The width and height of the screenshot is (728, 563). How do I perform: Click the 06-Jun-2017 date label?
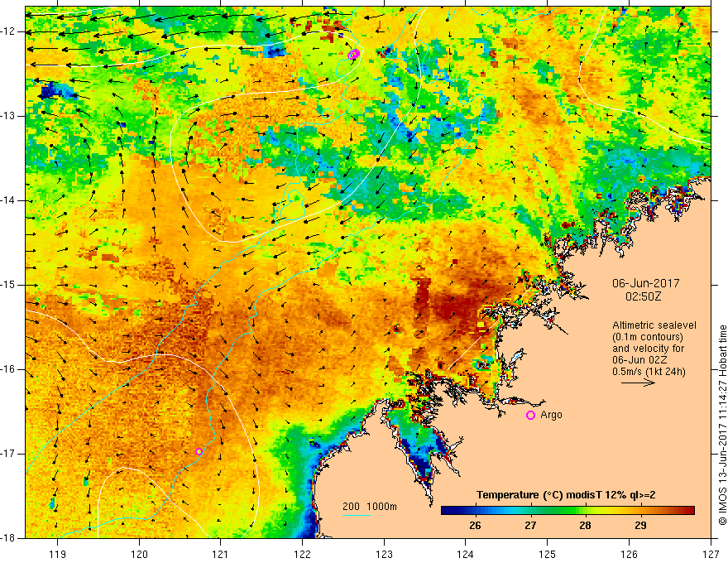coord(646,283)
